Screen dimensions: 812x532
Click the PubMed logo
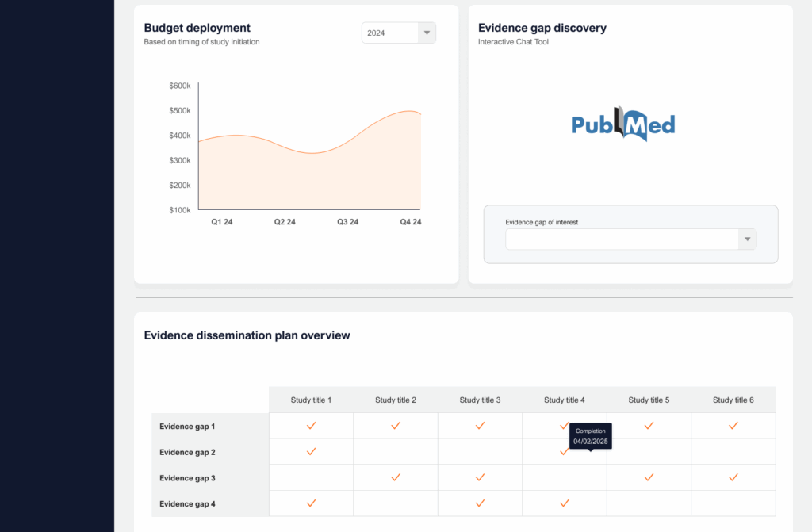[623, 124]
